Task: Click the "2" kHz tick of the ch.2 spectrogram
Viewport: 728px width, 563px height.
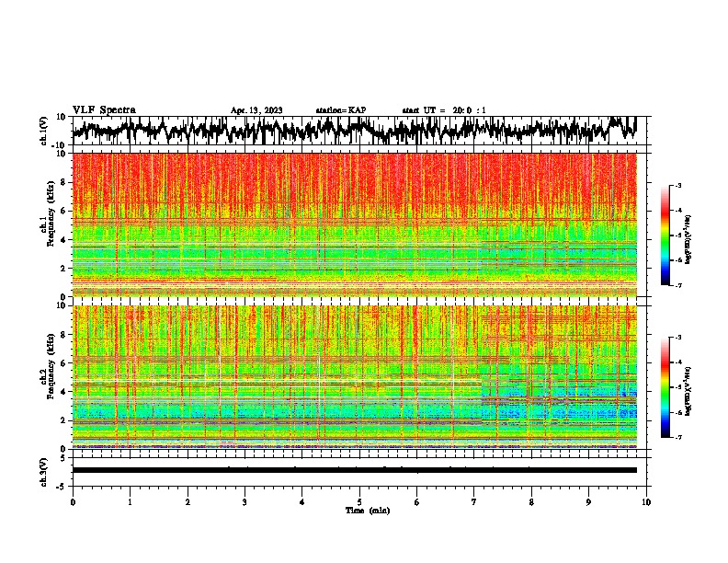Action: coord(64,420)
